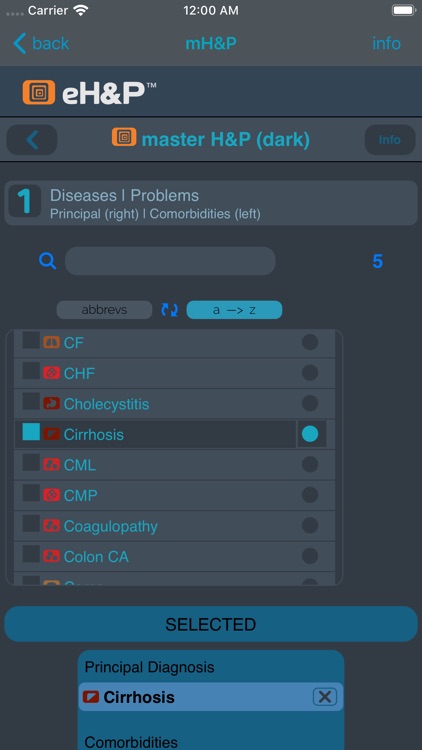Remove Cirrhosis with the X button
Image resolution: width=422 pixels, height=750 pixels.
[x=325, y=697]
